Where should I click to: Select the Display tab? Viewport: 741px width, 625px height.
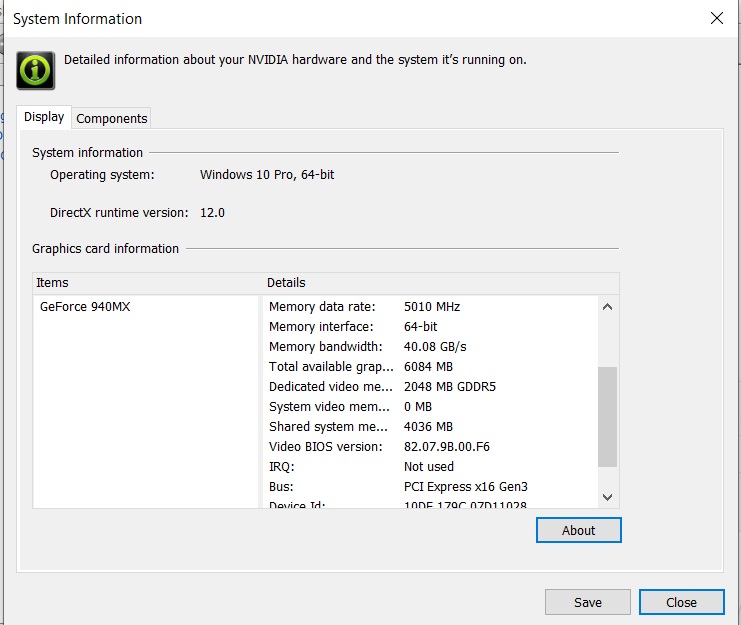coord(44,117)
